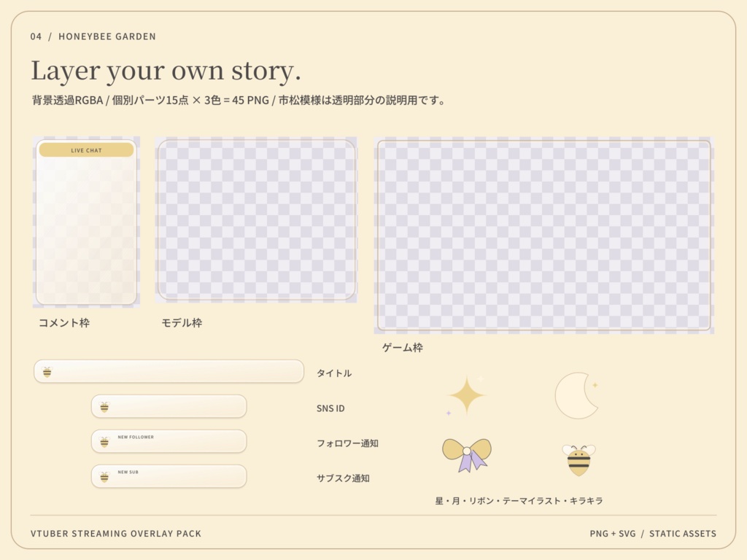747x560 pixels.
Task: Click the 背景透過RGBA description line
Action: click(x=239, y=100)
